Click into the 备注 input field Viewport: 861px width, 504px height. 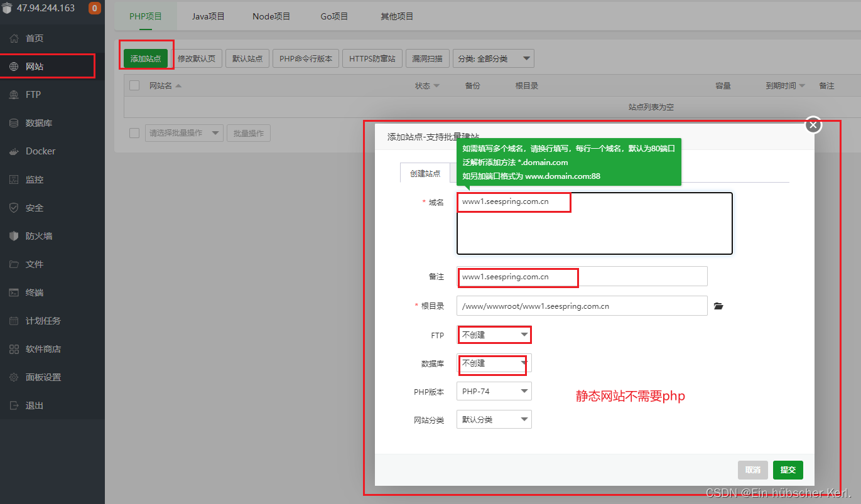pos(582,276)
